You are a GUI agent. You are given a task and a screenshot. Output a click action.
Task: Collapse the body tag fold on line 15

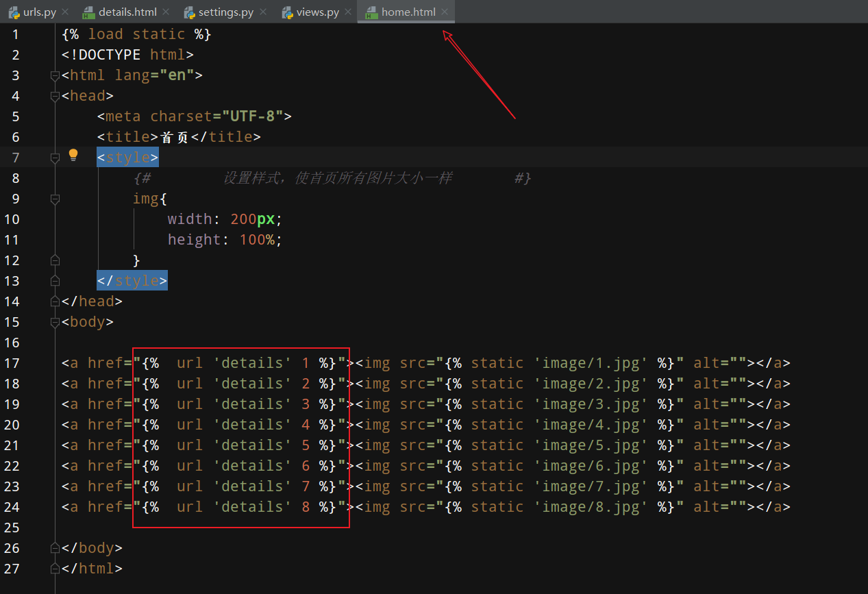tap(55, 322)
